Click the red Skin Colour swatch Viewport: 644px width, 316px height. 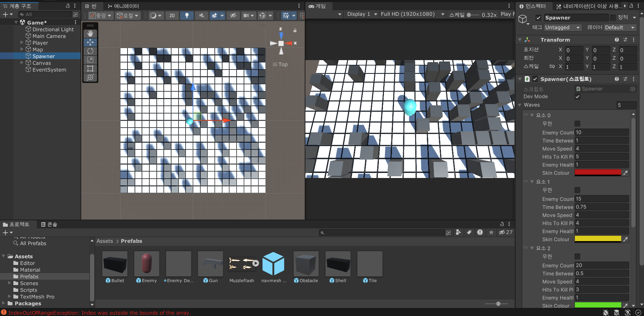point(598,173)
